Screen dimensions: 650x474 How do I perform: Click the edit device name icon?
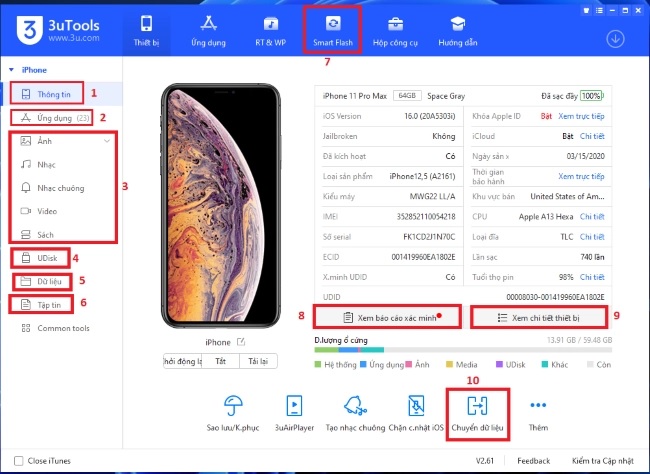point(241,342)
